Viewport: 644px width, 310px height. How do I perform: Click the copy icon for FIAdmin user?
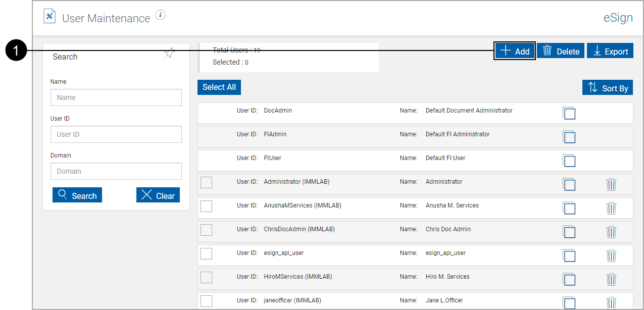pos(569,137)
